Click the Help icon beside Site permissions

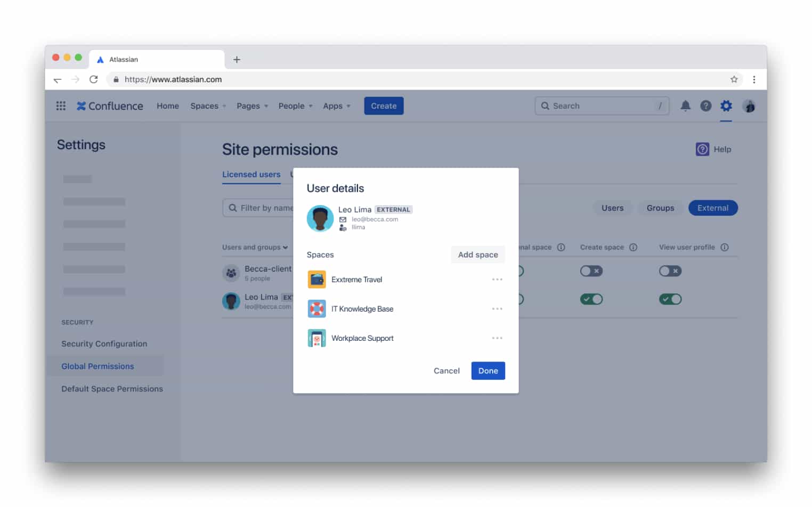[702, 149]
